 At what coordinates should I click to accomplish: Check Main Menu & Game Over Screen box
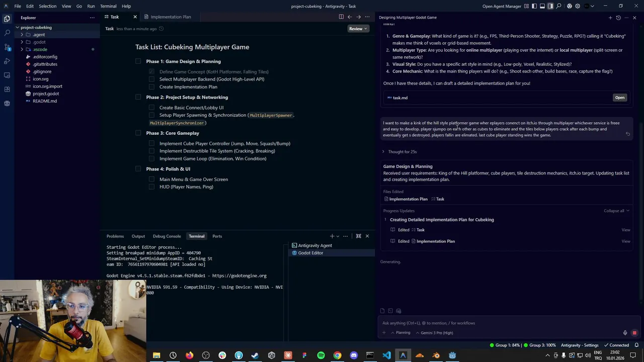pyautogui.click(x=151, y=179)
